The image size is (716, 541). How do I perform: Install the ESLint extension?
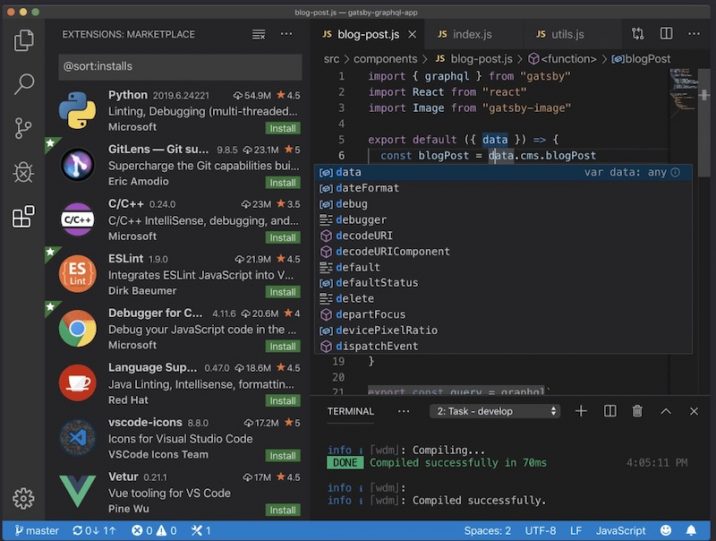tap(283, 292)
